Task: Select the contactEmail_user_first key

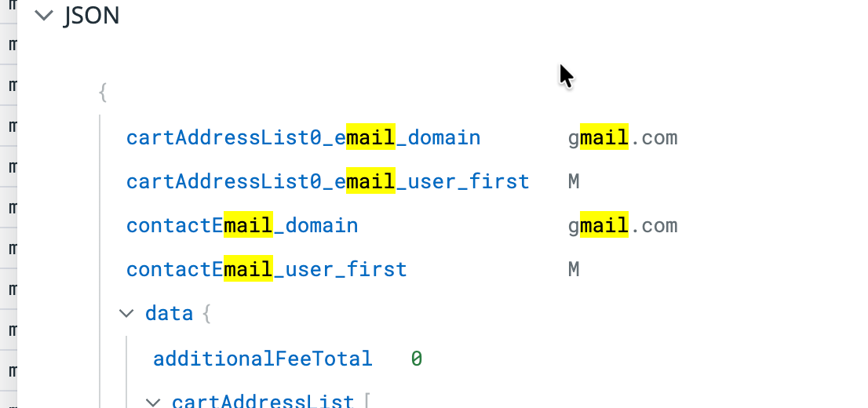Action: coord(266,270)
